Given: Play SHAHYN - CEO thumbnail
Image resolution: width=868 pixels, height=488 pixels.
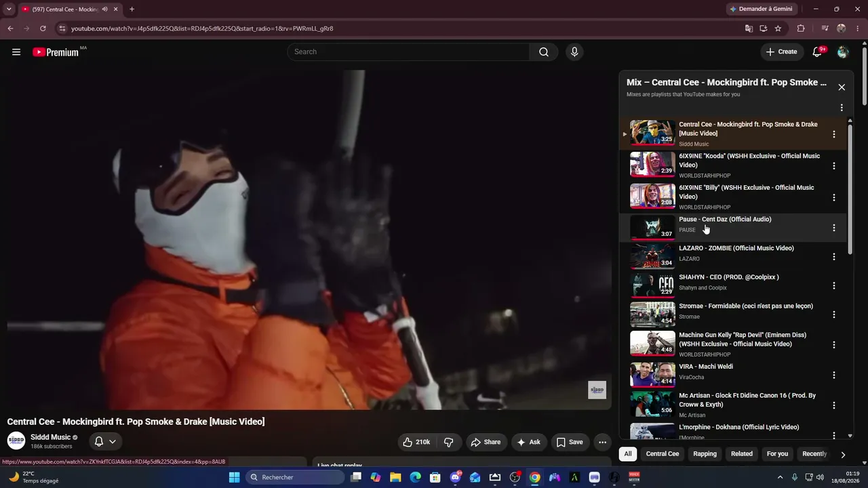Looking at the screenshot, I should [652, 285].
